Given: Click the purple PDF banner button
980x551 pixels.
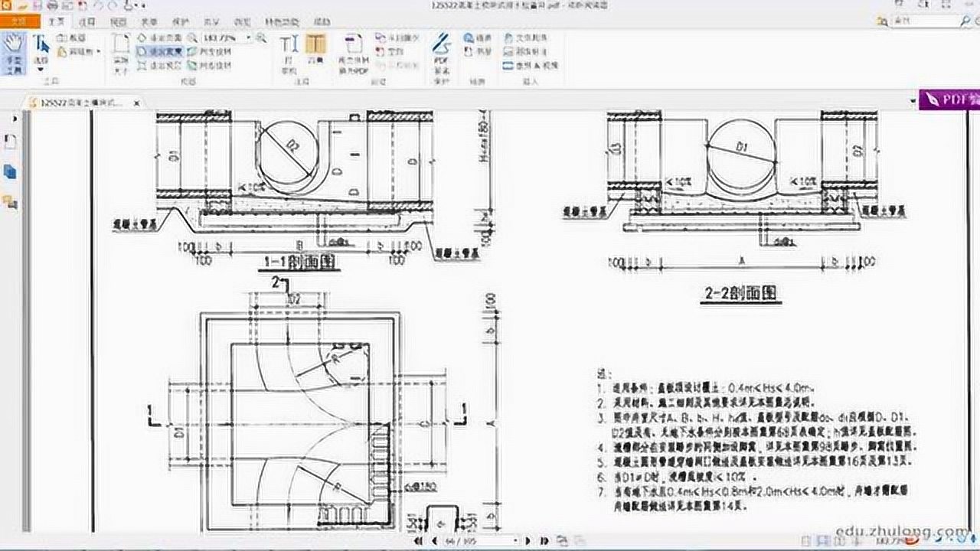Looking at the screenshot, I should coord(950,99).
